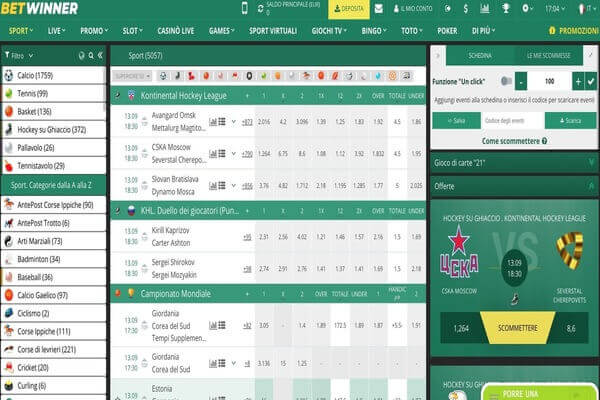Open the SPORT dropdown menu

(21, 31)
